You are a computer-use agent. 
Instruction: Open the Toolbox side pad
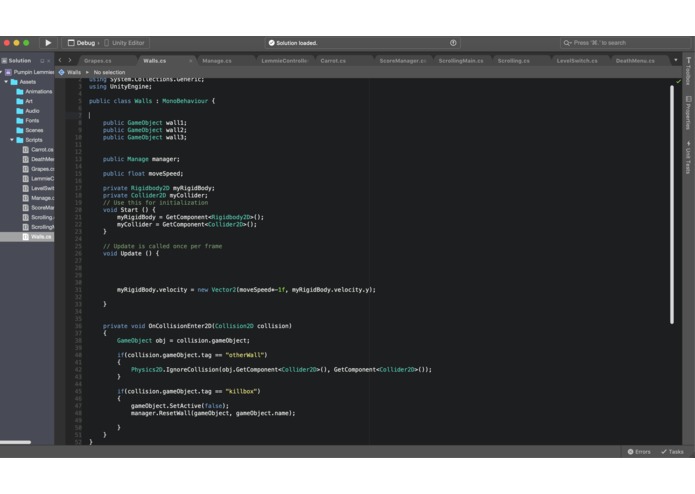(x=688, y=71)
